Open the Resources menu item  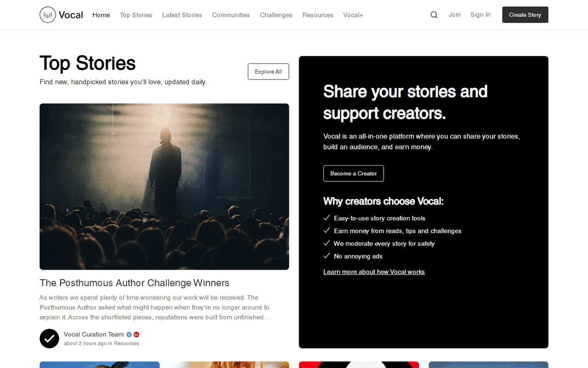point(318,15)
